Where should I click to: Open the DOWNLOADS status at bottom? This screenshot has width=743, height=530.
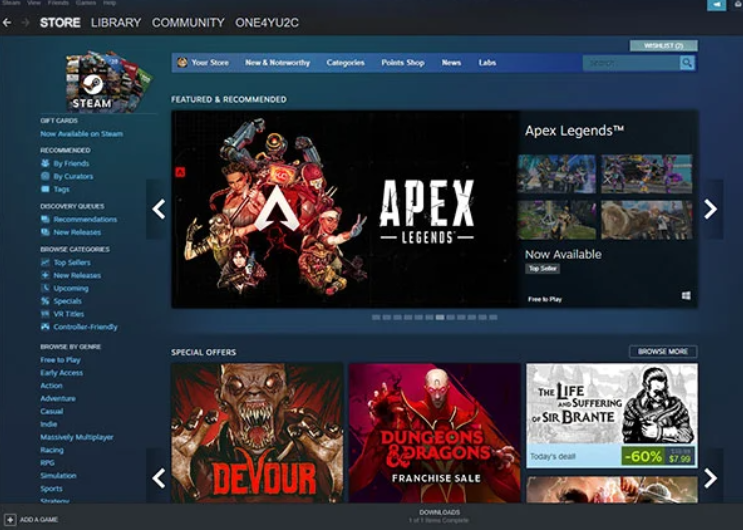tap(439, 516)
